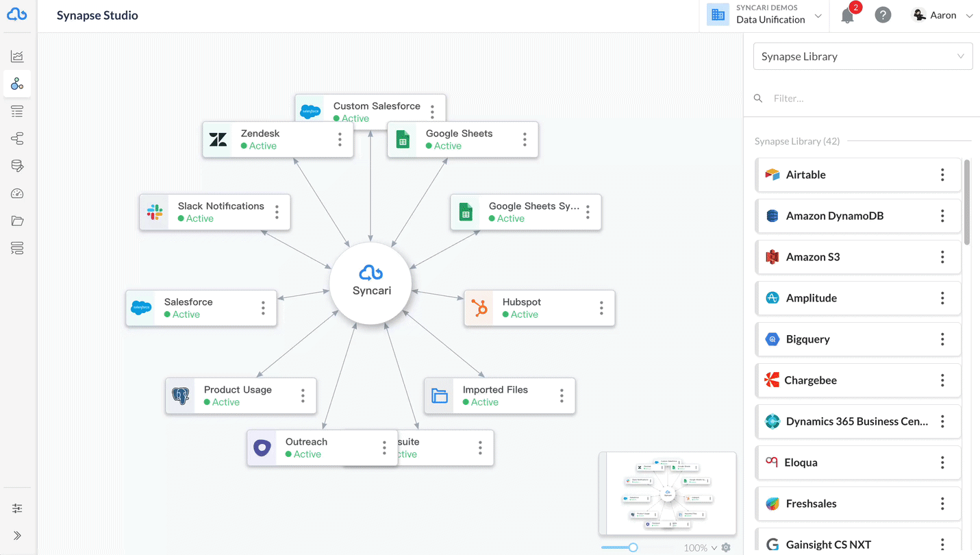Click the Product Usage PostgreSQL icon
The width and height of the screenshot is (980, 555).
[181, 396]
